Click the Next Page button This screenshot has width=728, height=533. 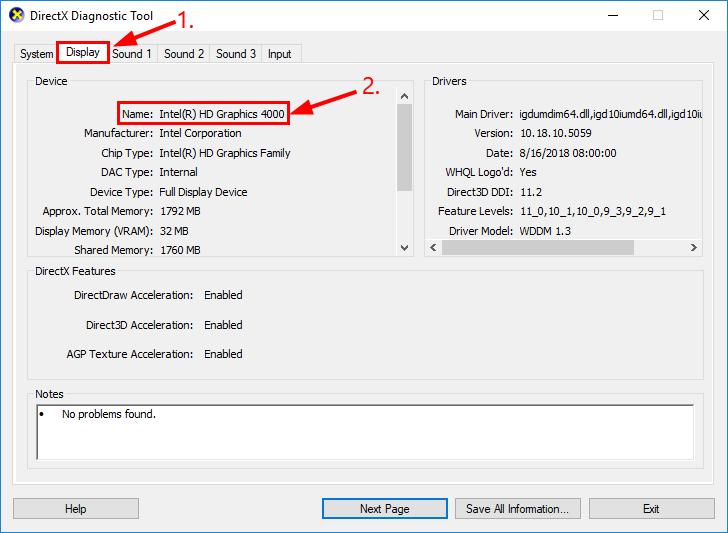point(385,509)
